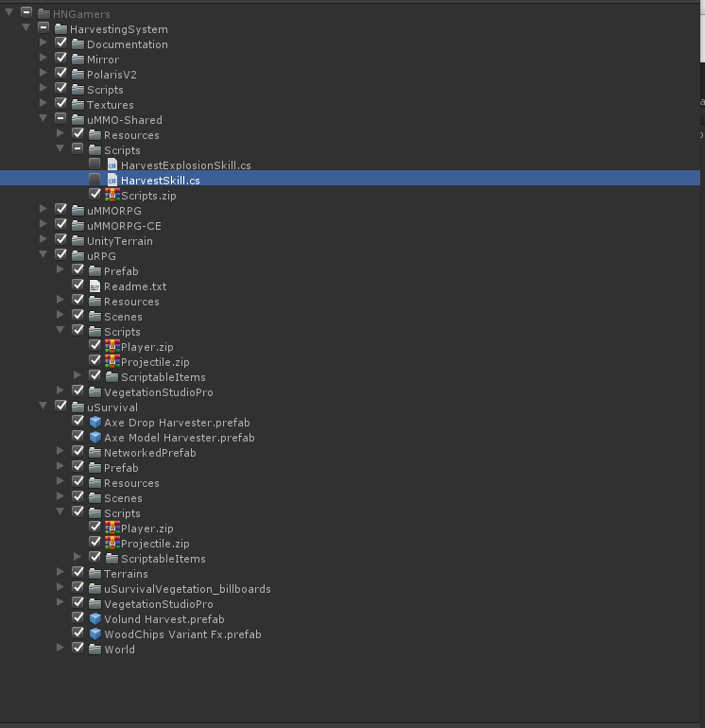
Task: Click the HarvestExplosionSkill.cs script file icon
Action: point(112,165)
